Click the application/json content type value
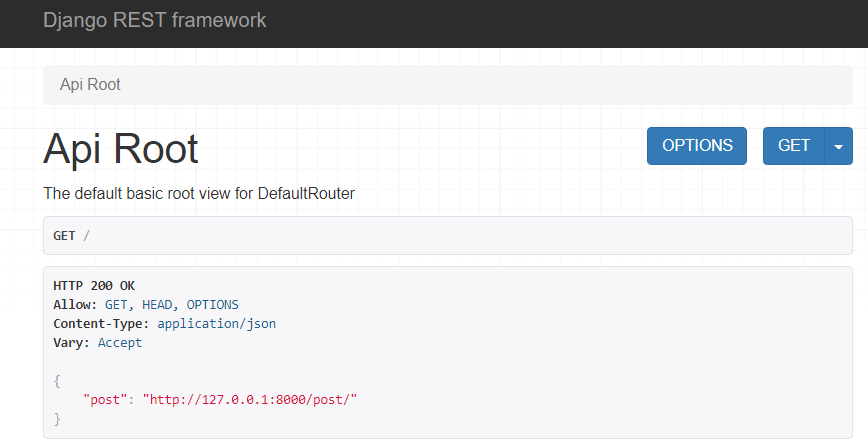868x446 pixels. (x=216, y=324)
